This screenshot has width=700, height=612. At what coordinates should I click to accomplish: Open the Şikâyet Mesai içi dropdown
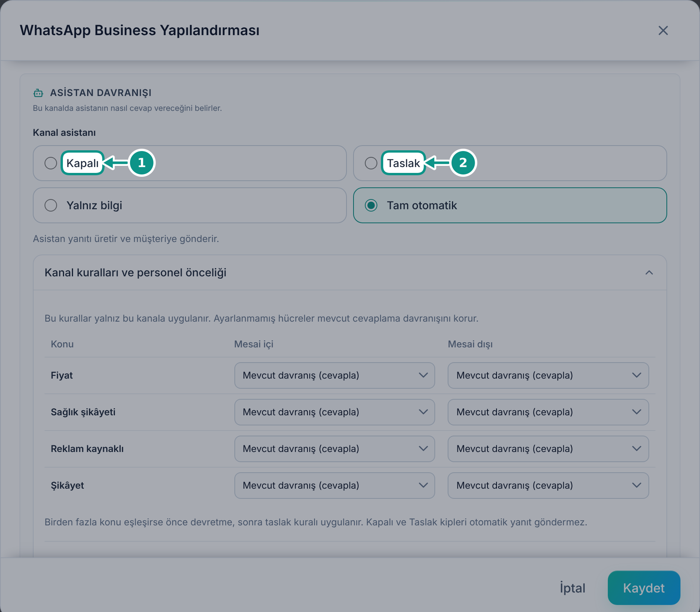[x=334, y=486]
